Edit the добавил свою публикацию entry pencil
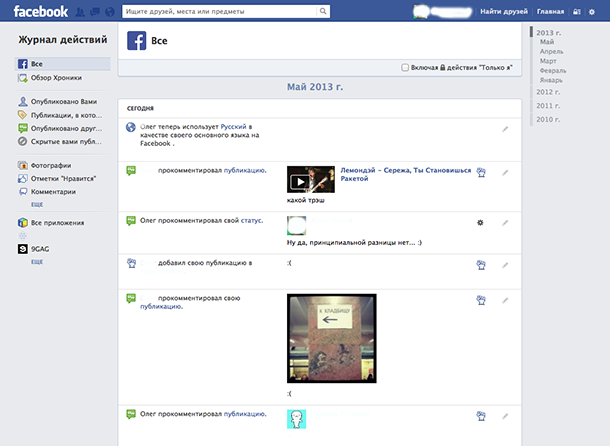The height and width of the screenshot is (446, 610). coord(505,265)
